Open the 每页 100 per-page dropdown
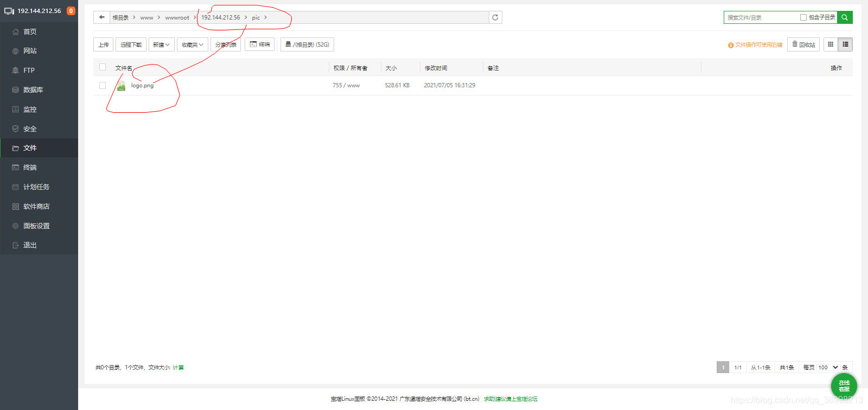 tap(828, 367)
